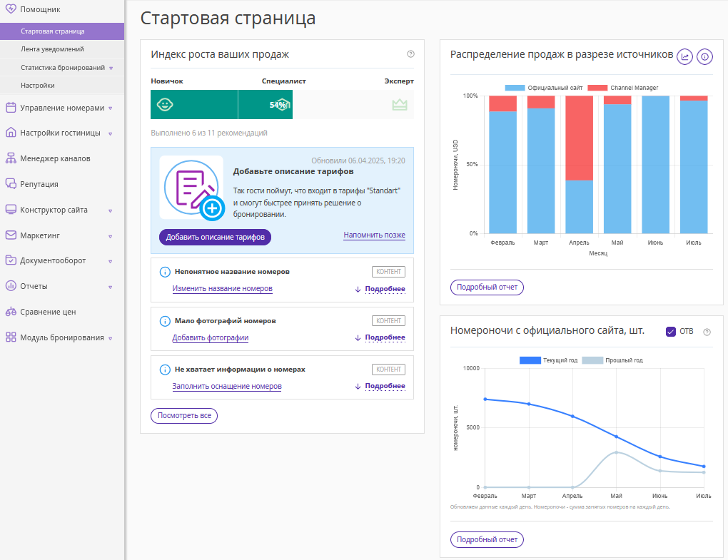Toggle the ОТВ checkbox
The image size is (728, 560).
pyautogui.click(x=670, y=332)
